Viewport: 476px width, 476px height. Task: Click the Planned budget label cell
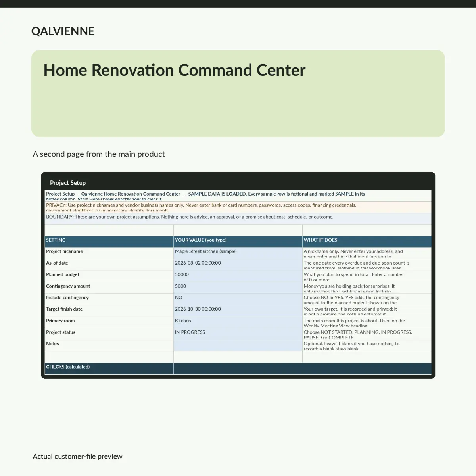[x=109, y=276]
